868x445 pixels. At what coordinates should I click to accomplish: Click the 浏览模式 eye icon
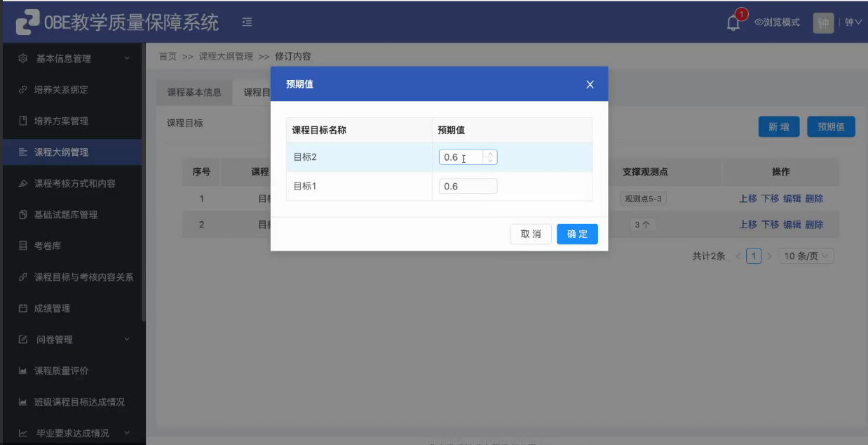pyautogui.click(x=758, y=22)
